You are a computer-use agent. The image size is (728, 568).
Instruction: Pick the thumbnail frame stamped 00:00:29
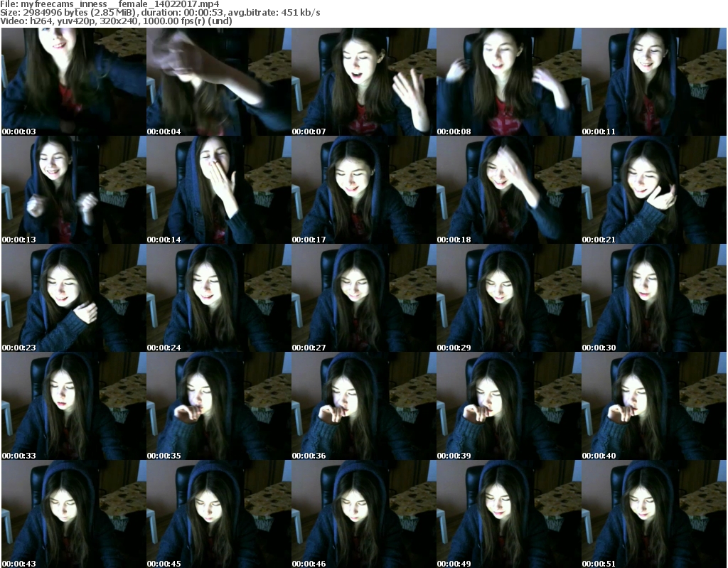point(508,298)
